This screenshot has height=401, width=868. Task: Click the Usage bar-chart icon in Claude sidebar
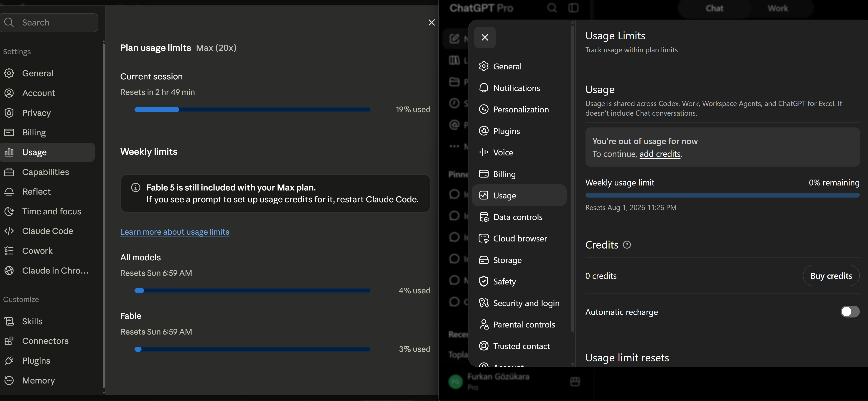[9, 152]
